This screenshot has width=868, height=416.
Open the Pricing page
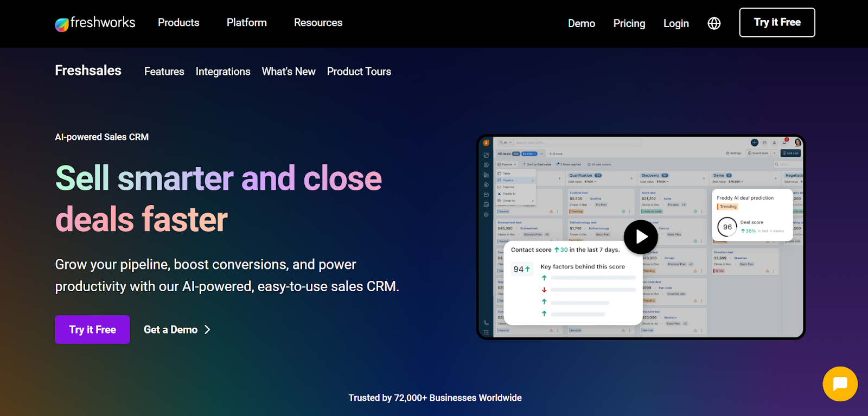629,23
